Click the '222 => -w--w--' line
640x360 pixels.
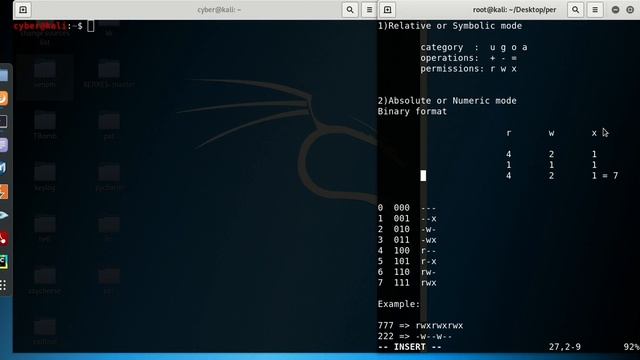point(415,336)
